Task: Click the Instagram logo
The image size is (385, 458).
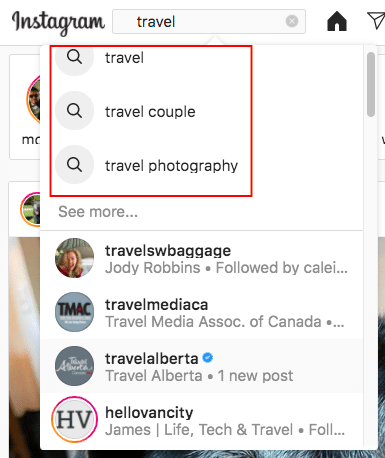Action: tap(58, 23)
